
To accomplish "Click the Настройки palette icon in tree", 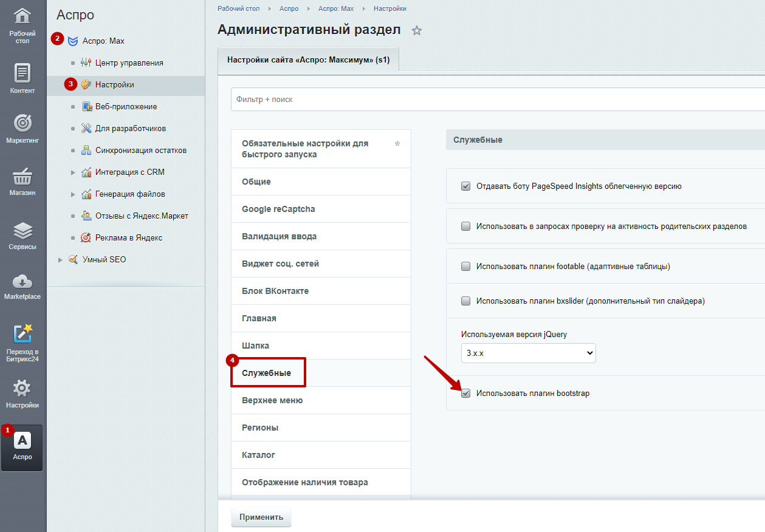I will (x=86, y=85).
